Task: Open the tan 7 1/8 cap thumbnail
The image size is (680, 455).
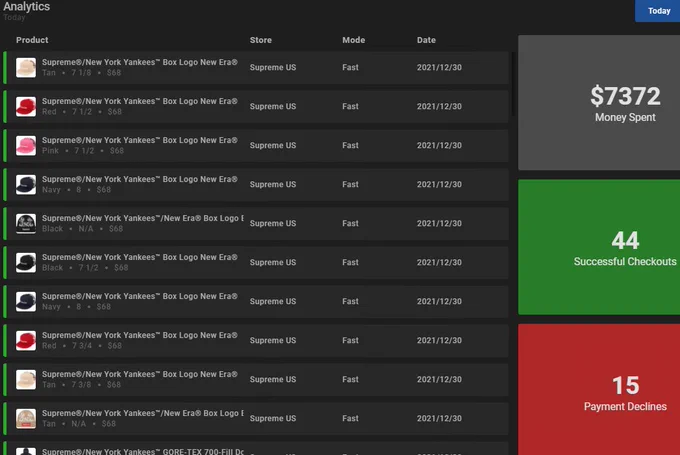Action: pos(26,68)
